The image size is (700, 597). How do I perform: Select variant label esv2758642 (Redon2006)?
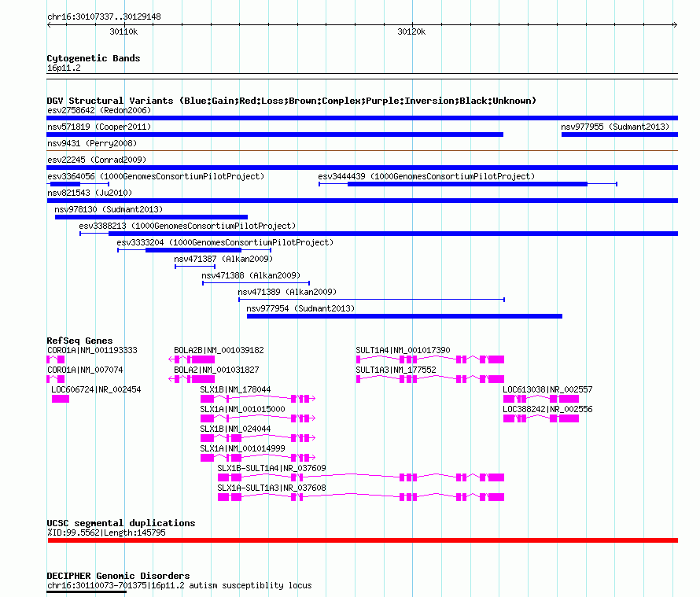(x=99, y=110)
